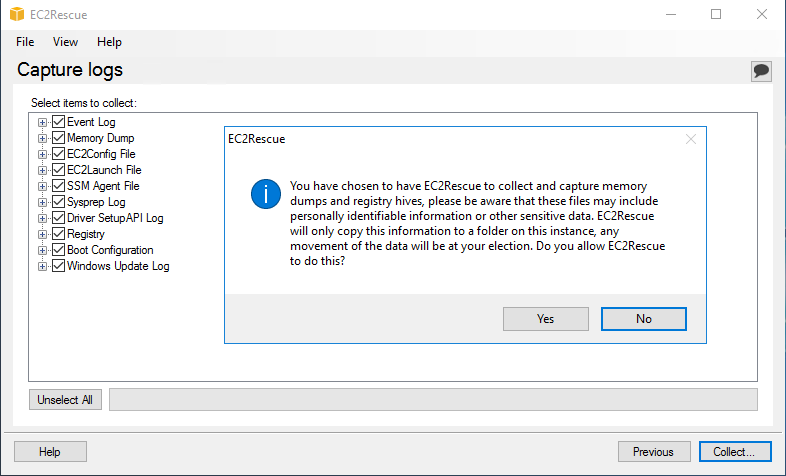Image resolution: width=786 pixels, height=476 pixels.
Task: Maximize the EC2Rescue window
Action: (x=716, y=15)
